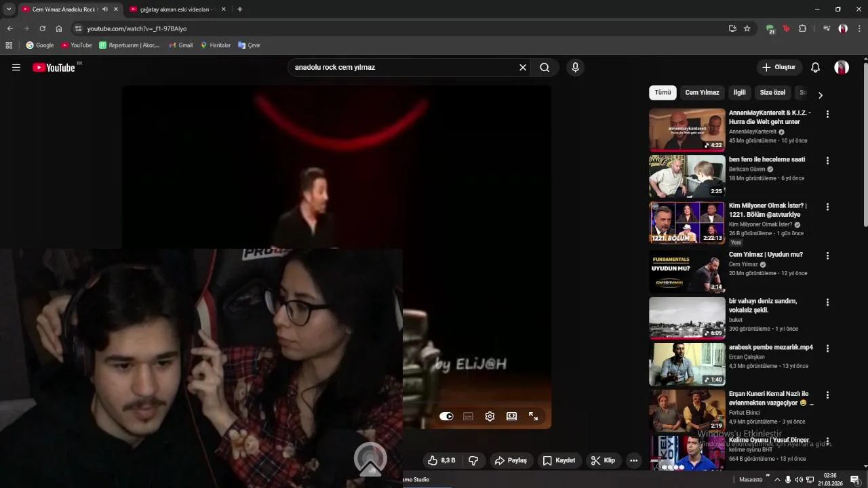
Task: Select the Tümü filter chip
Action: click(663, 92)
